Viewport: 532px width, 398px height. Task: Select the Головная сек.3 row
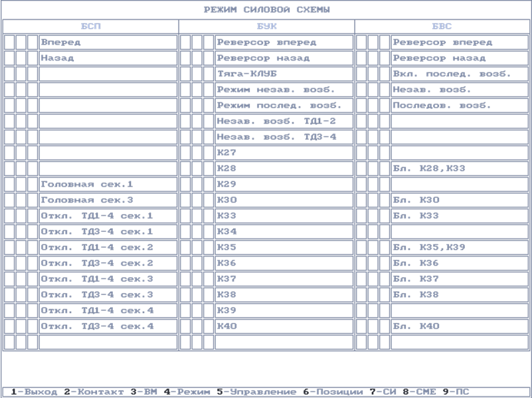(x=108, y=200)
